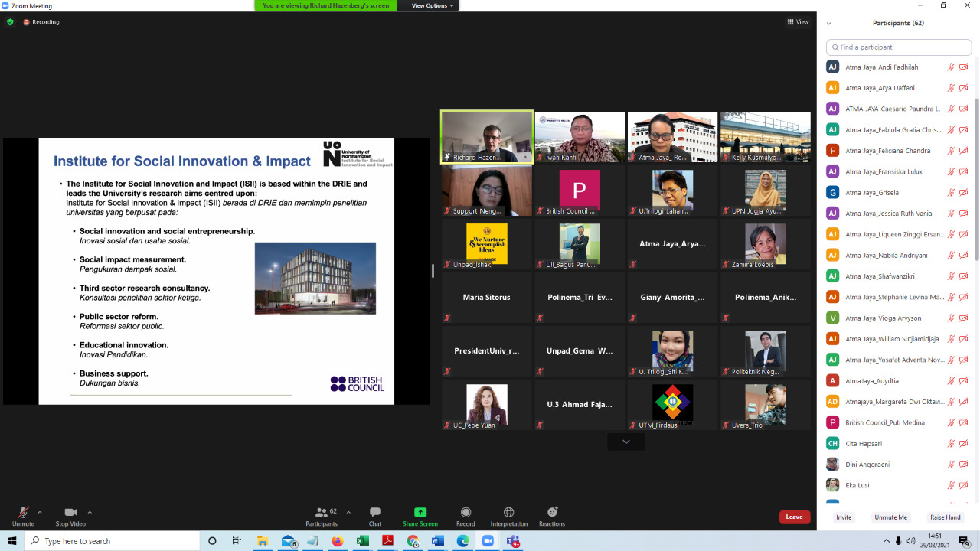Screen dimensions: 980x551
Task: Select Kelly Kusmulyo video thumbnail
Action: (766, 137)
